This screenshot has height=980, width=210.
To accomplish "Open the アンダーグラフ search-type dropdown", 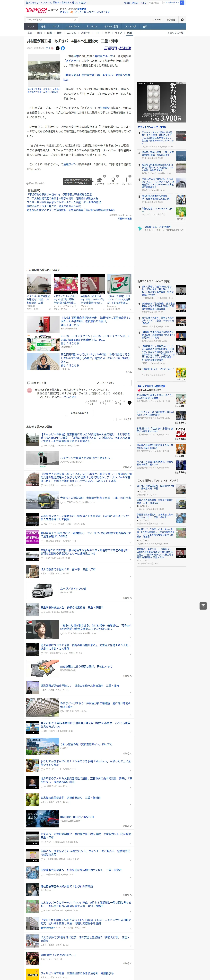I will [x=171, y=3].
